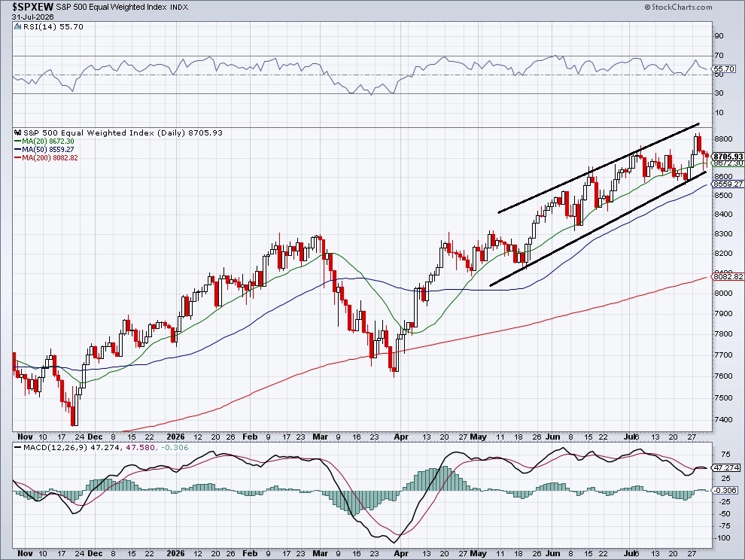Click Mar on the price panel date axis
Screen dimensions: 745x560
tap(321, 437)
